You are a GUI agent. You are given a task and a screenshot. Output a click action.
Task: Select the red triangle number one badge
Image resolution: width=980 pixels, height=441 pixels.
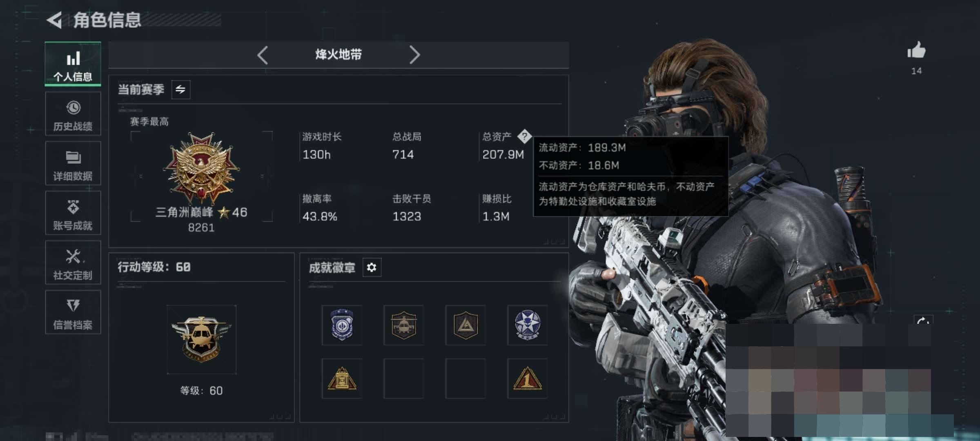point(527,379)
